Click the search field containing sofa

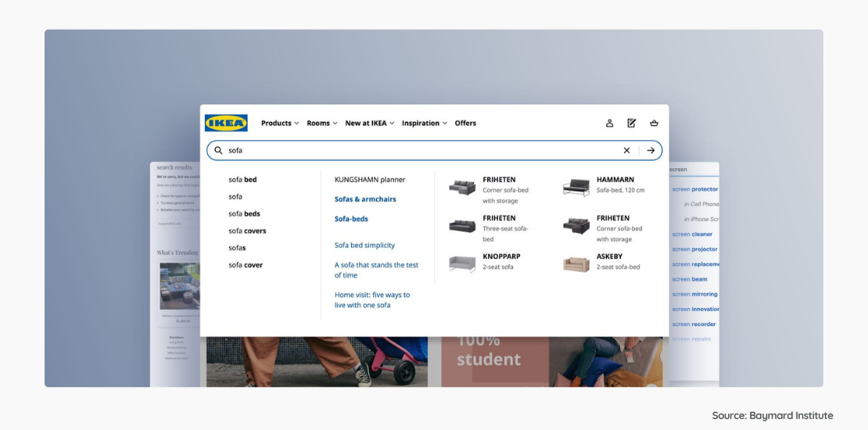434,150
